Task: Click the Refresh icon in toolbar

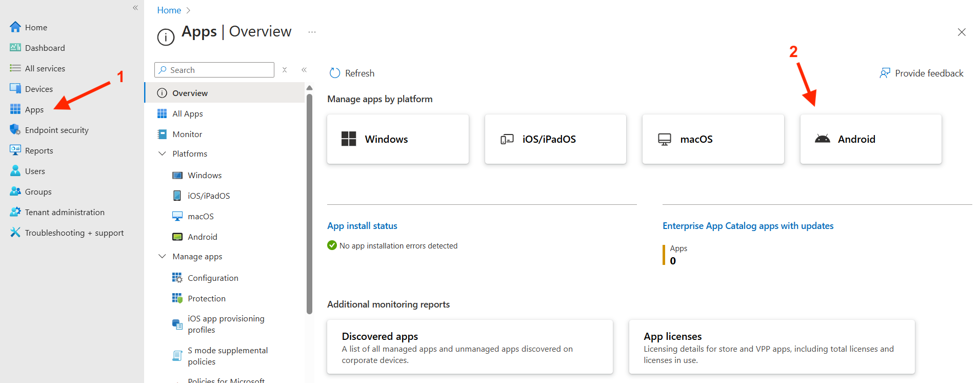Action: coord(335,73)
